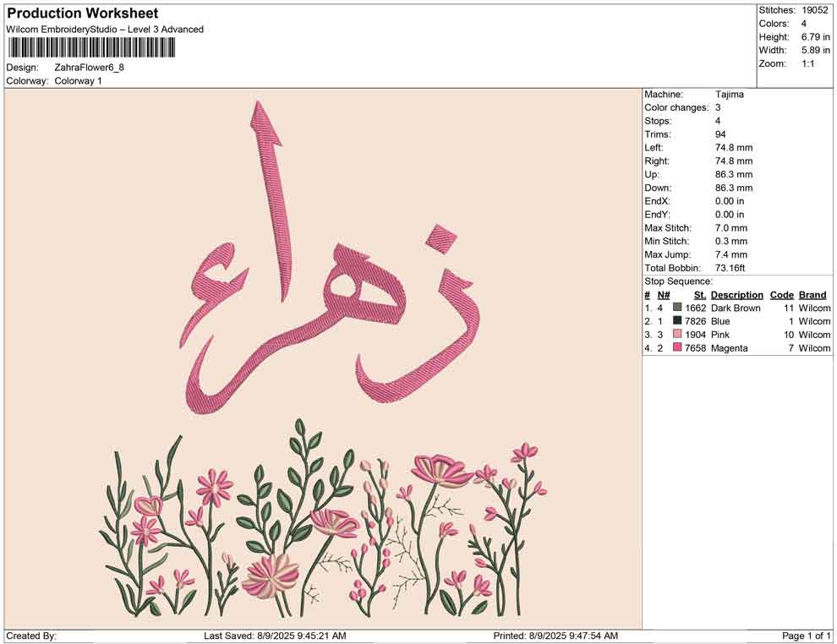Screen dimensions: 837x644
Task: Click the 'Description' column header
Action: tap(737, 295)
